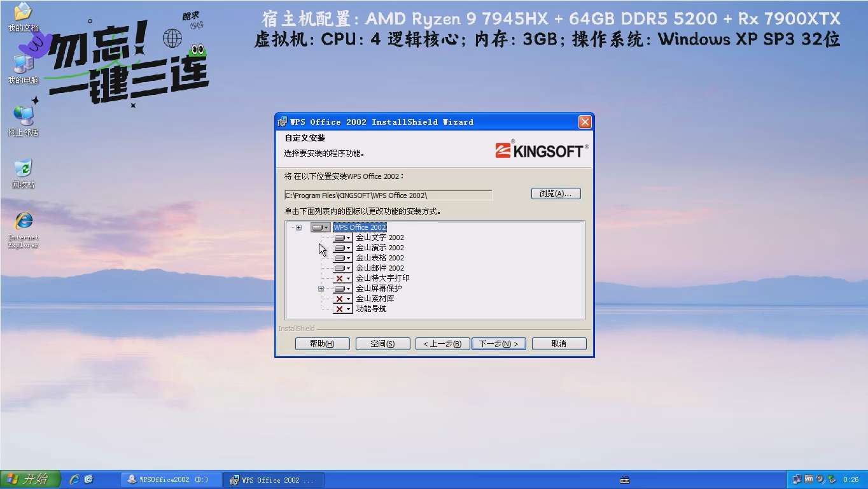Click the installer icon in the dialog title bar

click(283, 122)
